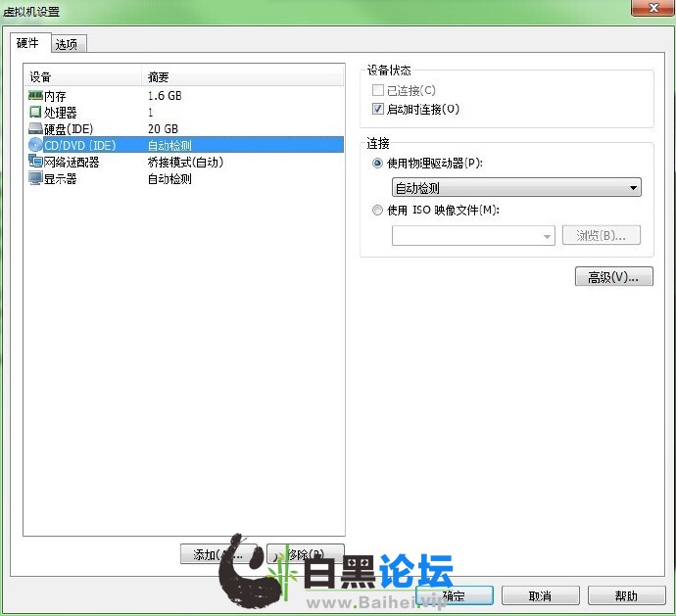The image size is (676, 616).
Task: Open the 帮助 button
Action: pos(626,595)
